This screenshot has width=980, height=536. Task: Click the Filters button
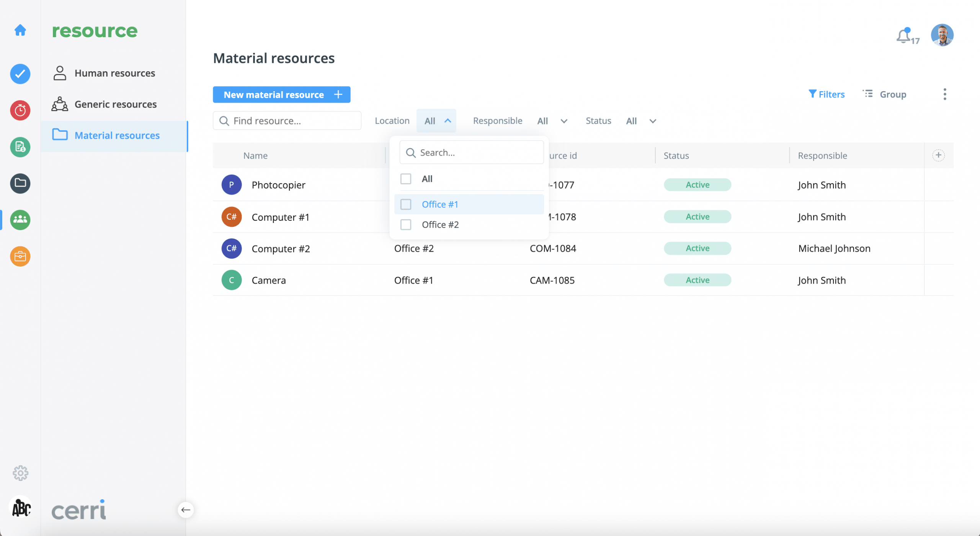coord(826,94)
